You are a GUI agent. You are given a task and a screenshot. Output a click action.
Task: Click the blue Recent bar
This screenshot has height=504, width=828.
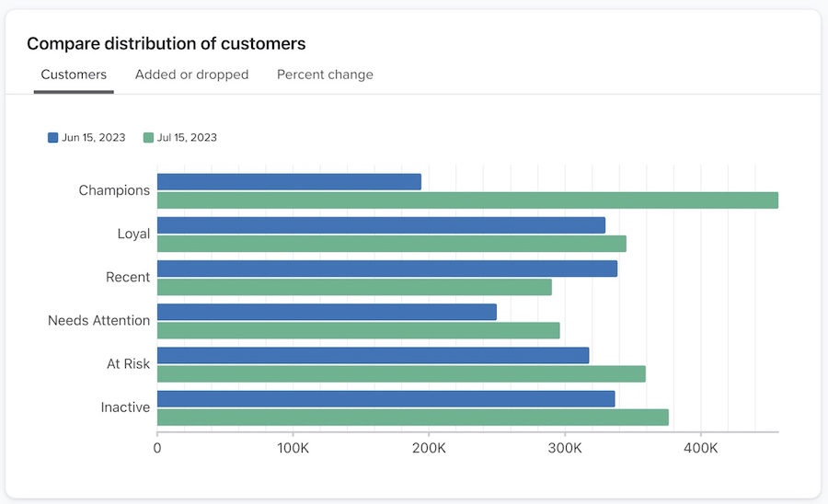pyautogui.click(x=386, y=269)
